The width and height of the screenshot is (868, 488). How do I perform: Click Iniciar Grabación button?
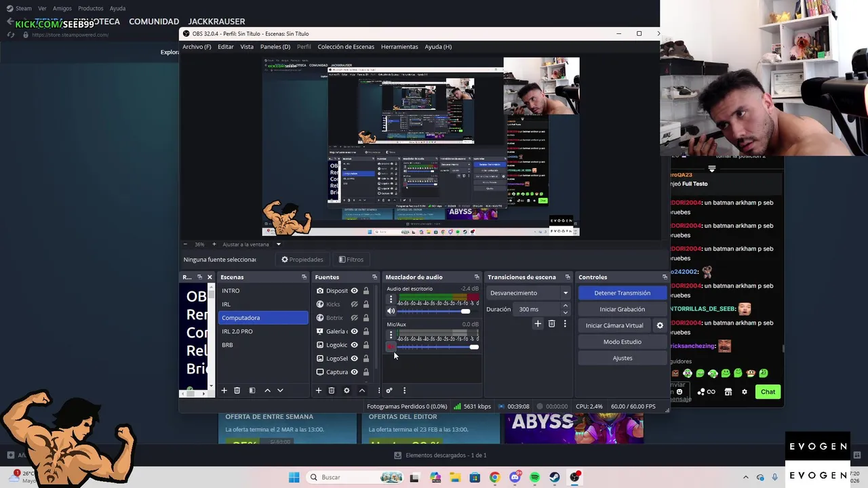coord(622,309)
